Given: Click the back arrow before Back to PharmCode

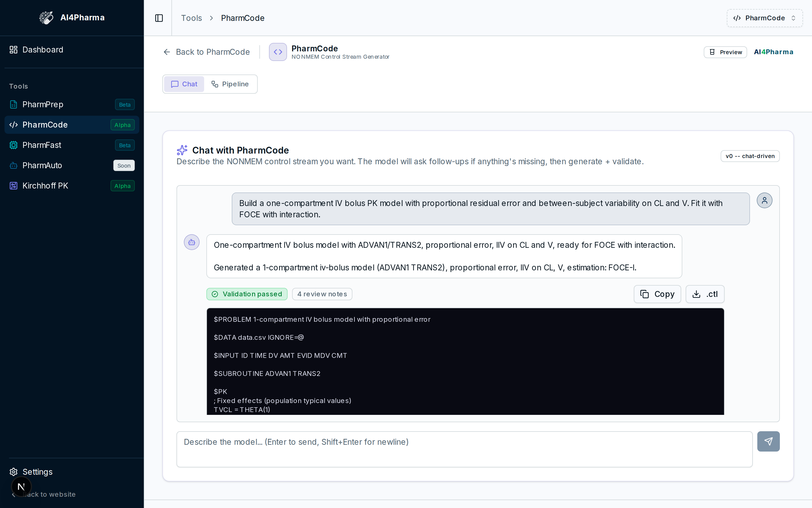Looking at the screenshot, I should coord(167,52).
